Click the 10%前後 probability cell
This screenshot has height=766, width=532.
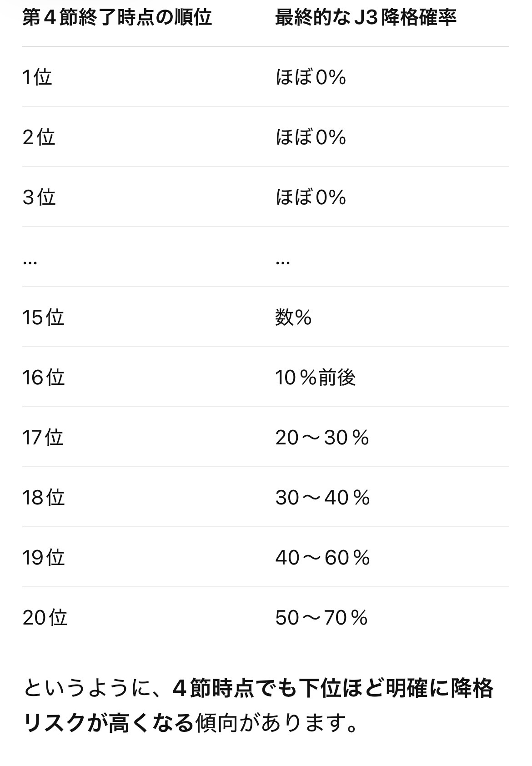315,377
